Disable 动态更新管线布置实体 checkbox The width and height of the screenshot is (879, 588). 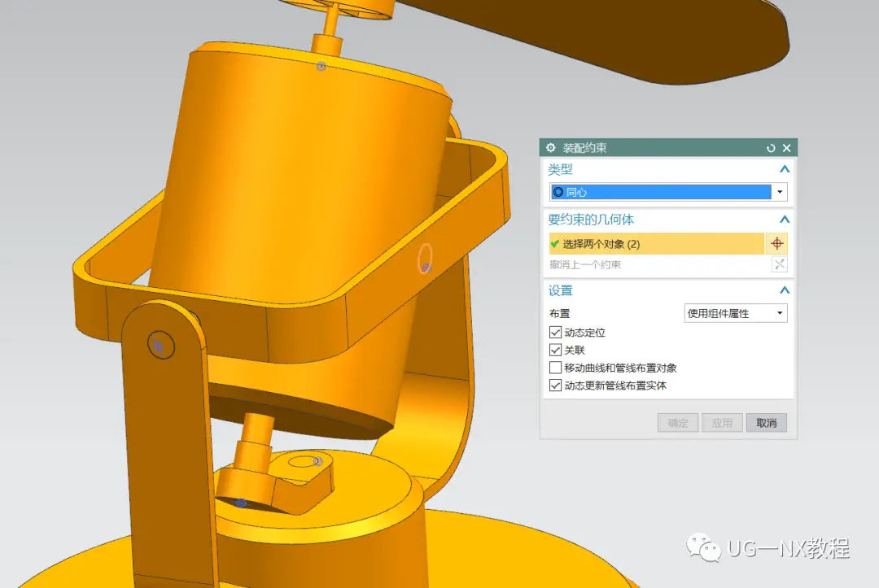555,386
